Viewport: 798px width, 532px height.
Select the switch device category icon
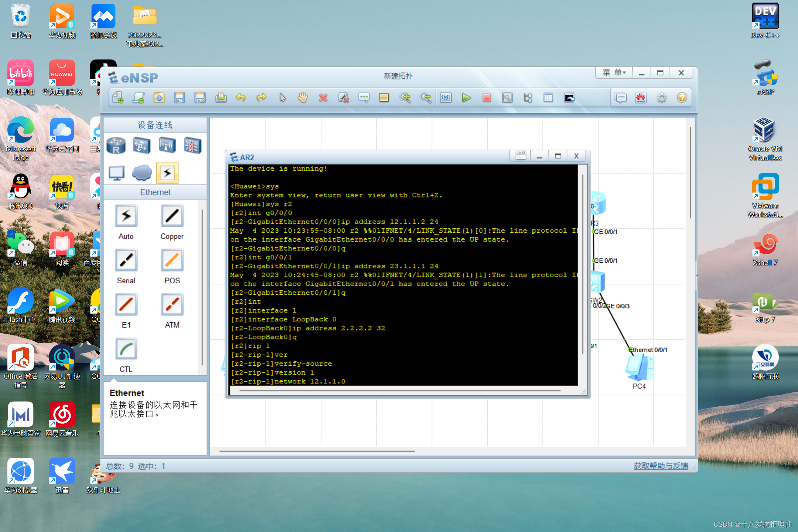click(141, 145)
